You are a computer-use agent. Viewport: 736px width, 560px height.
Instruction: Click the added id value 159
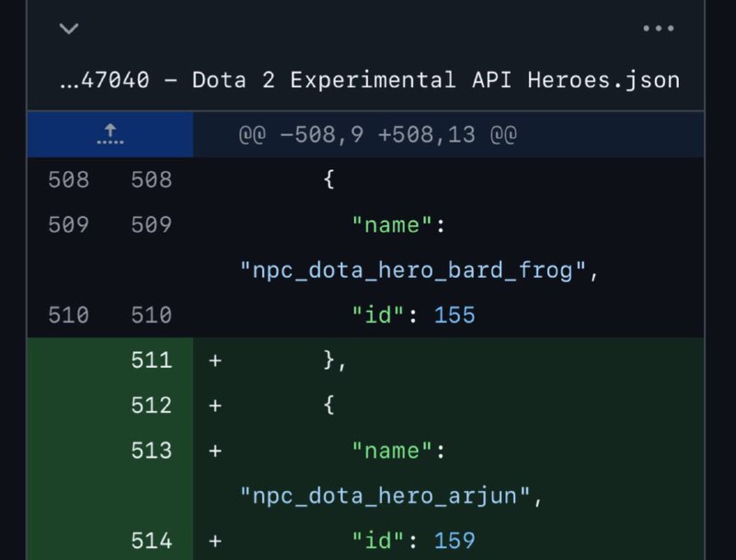[x=454, y=541]
